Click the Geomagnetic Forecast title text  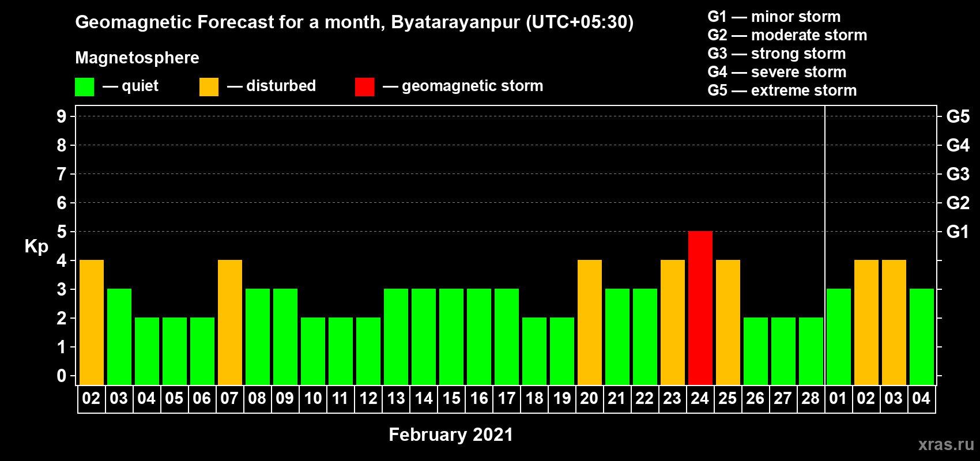(355, 22)
